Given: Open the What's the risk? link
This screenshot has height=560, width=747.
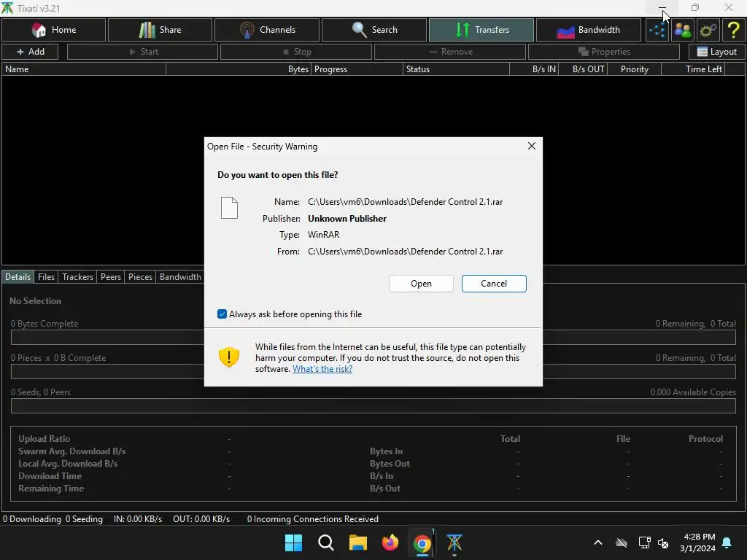Looking at the screenshot, I should (322, 368).
